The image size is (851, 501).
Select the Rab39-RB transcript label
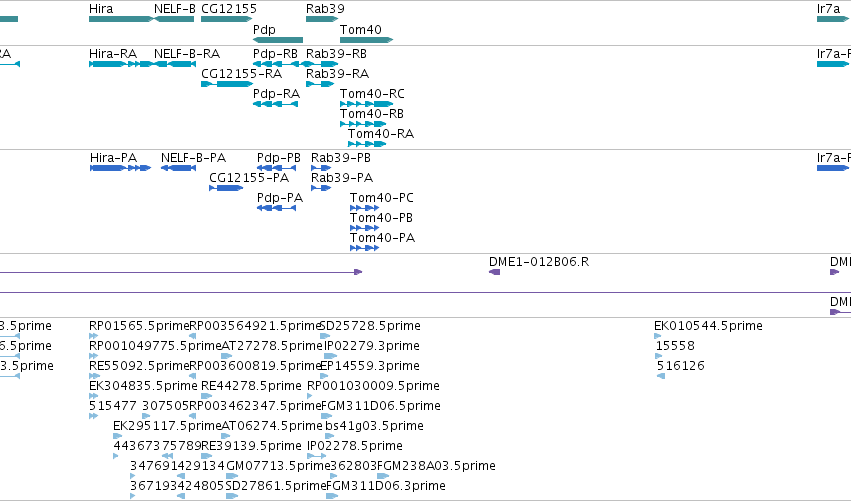click(x=336, y=54)
